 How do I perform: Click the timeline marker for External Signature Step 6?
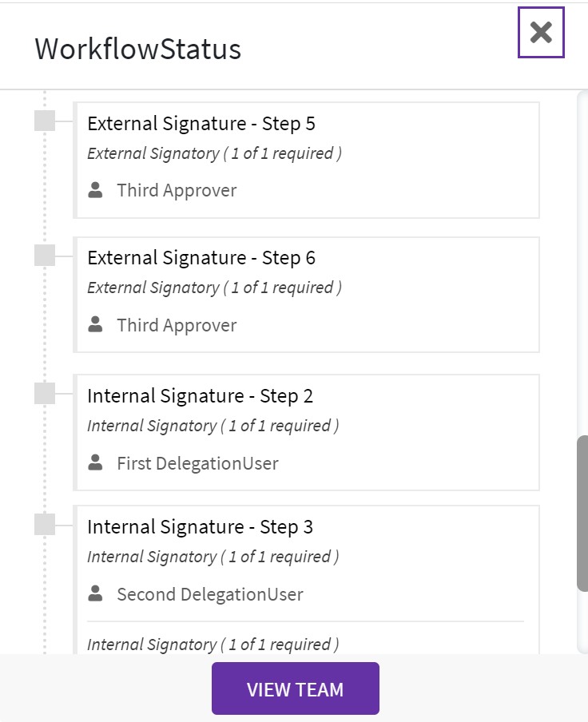[45, 256]
